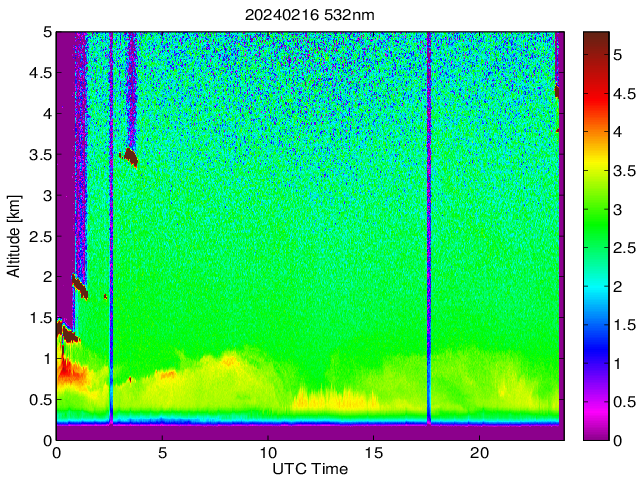Click the colorbar tick label '4.5'

point(625,93)
